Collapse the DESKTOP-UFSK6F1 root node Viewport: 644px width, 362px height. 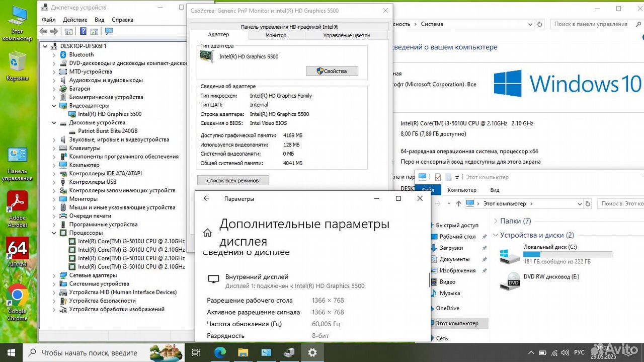tap(45, 46)
